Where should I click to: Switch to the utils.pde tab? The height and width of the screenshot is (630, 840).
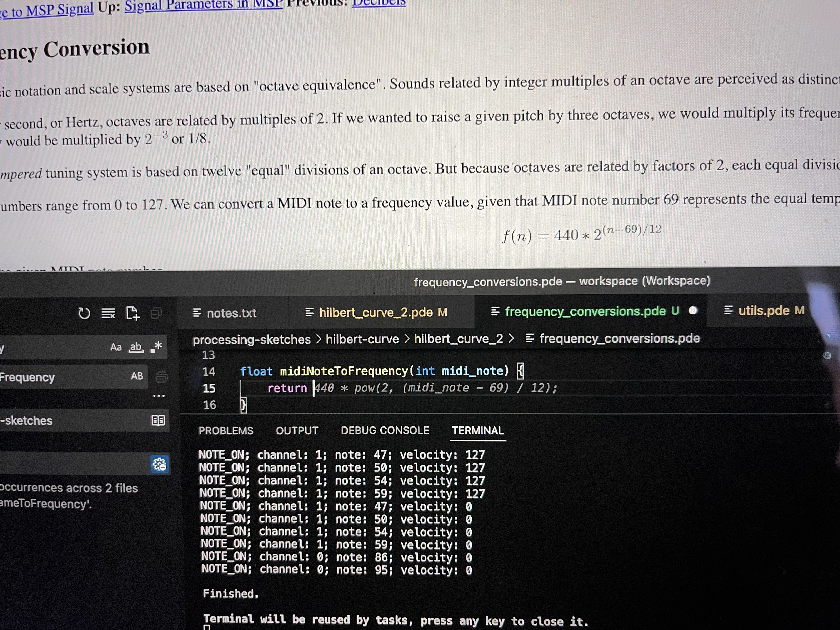click(764, 311)
